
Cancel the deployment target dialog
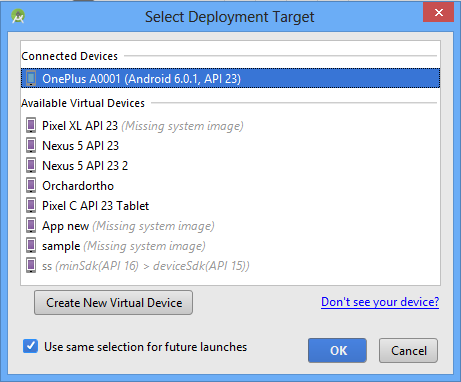click(x=408, y=350)
